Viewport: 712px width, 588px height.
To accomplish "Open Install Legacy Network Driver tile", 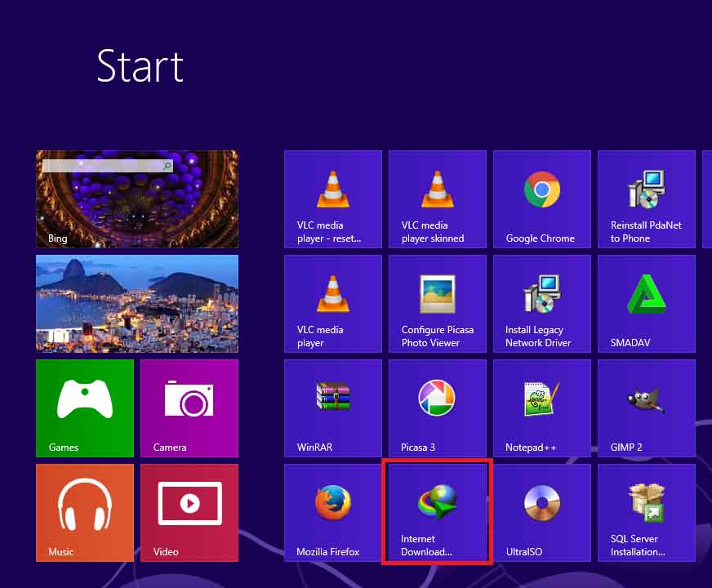I will pyautogui.click(x=541, y=303).
